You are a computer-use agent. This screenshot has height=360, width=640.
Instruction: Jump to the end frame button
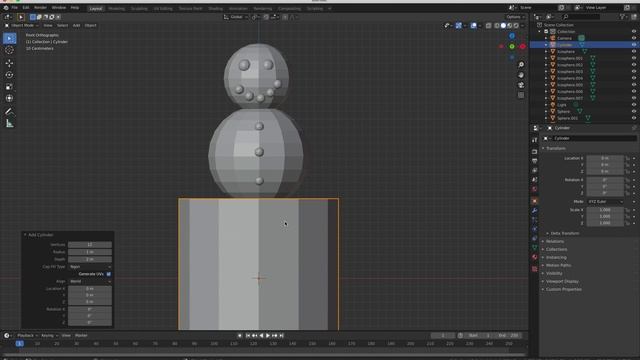[x=282, y=336]
